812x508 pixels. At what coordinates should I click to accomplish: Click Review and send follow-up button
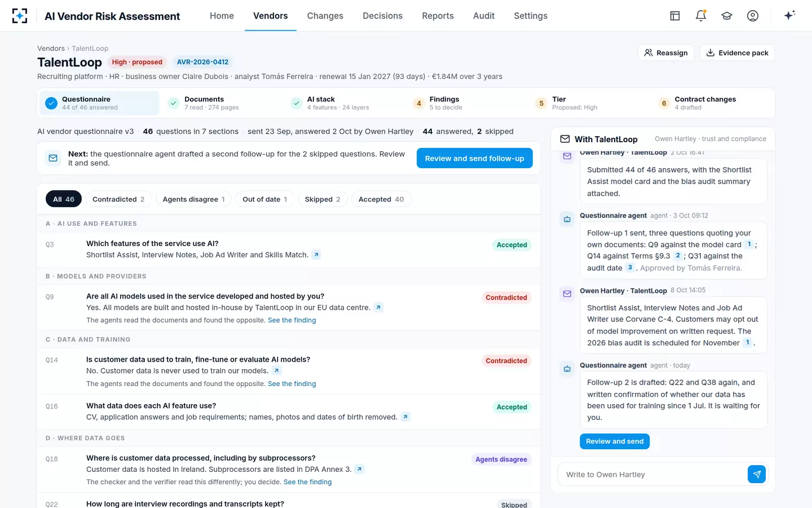475,158
